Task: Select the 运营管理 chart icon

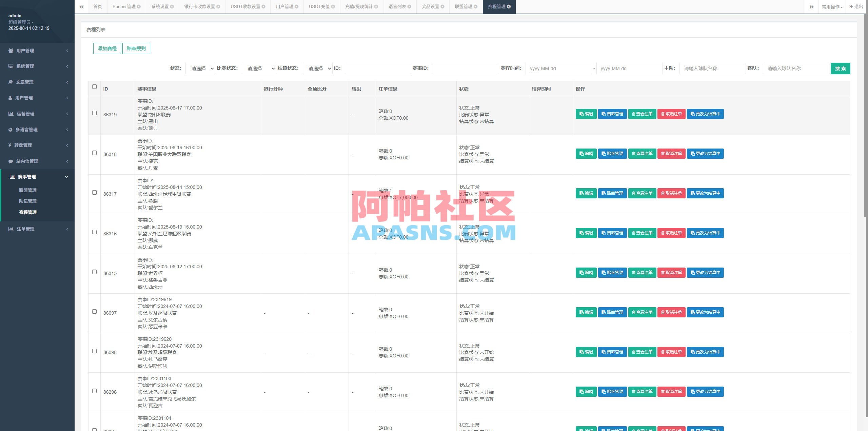Action: tap(11, 114)
